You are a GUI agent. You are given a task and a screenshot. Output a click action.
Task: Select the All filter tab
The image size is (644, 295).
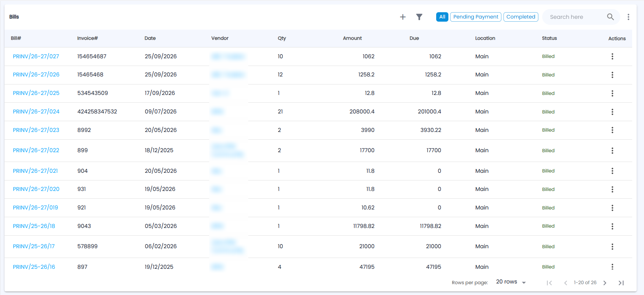click(442, 17)
